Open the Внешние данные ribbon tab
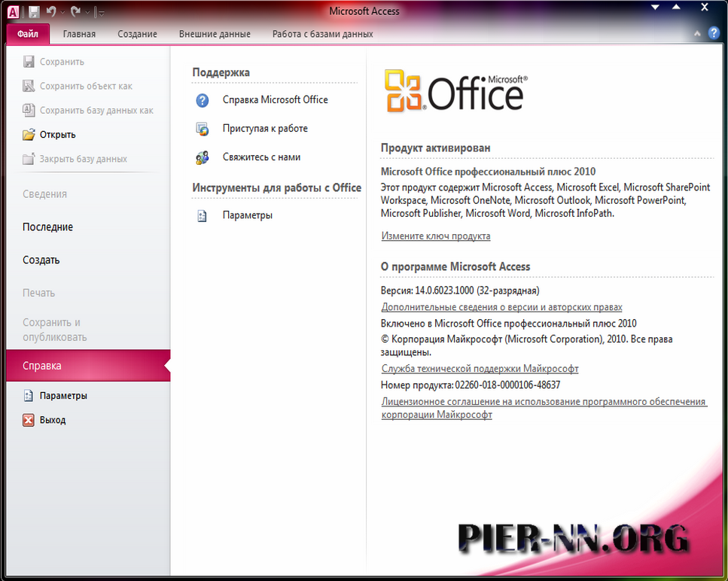Screen dimensions: 728x581 215,34
